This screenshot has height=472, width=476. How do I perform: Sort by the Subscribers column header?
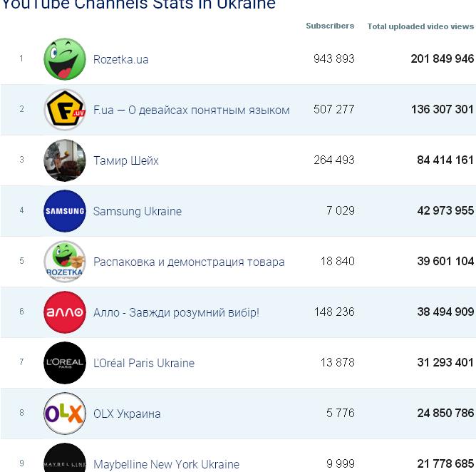point(330,26)
